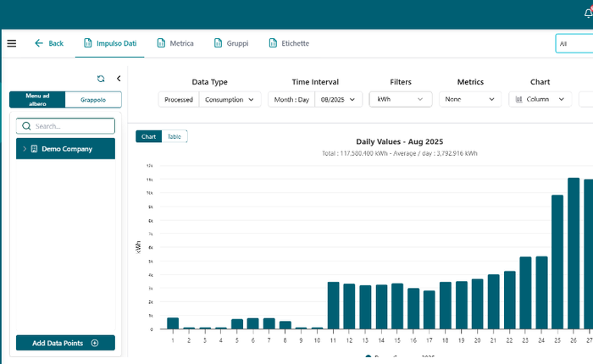The height and width of the screenshot is (364, 593).
Task: Click the Demo Company building icon
Action: [34, 149]
